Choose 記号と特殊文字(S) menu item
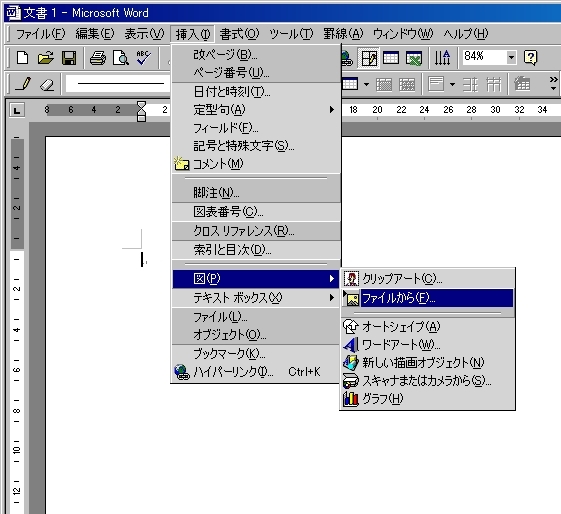 256,146
